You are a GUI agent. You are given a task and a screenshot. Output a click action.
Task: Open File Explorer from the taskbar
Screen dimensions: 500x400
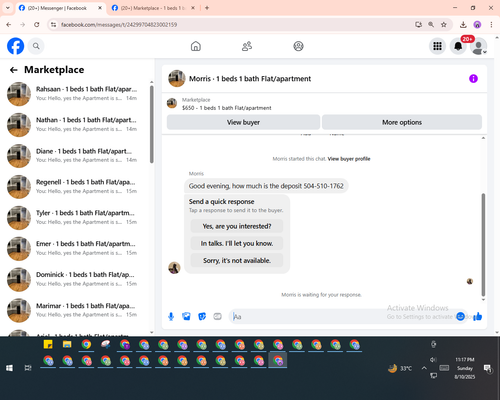(x=67, y=344)
